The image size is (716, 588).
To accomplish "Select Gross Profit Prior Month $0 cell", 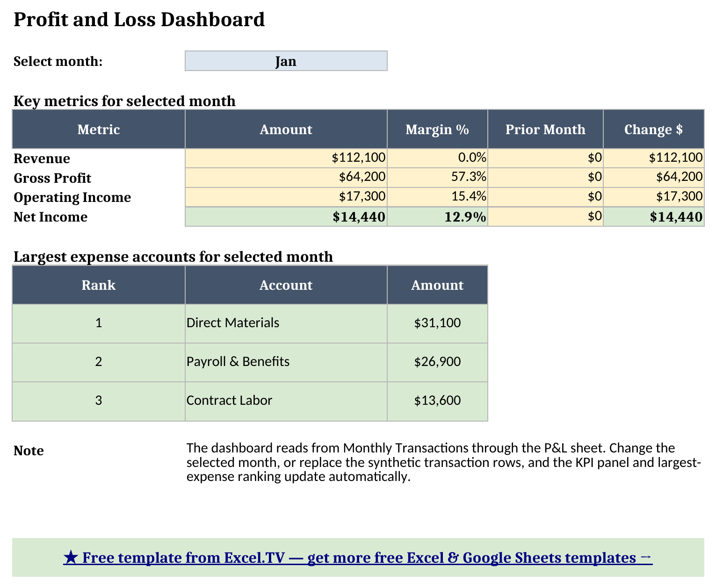I will click(545, 178).
